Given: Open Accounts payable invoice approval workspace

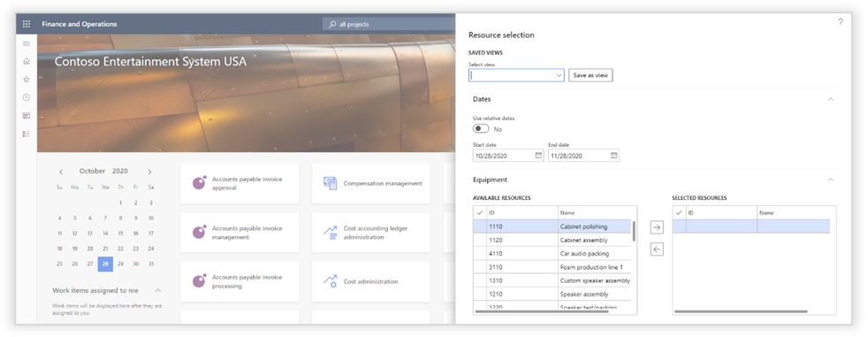Looking at the screenshot, I should tap(240, 183).
